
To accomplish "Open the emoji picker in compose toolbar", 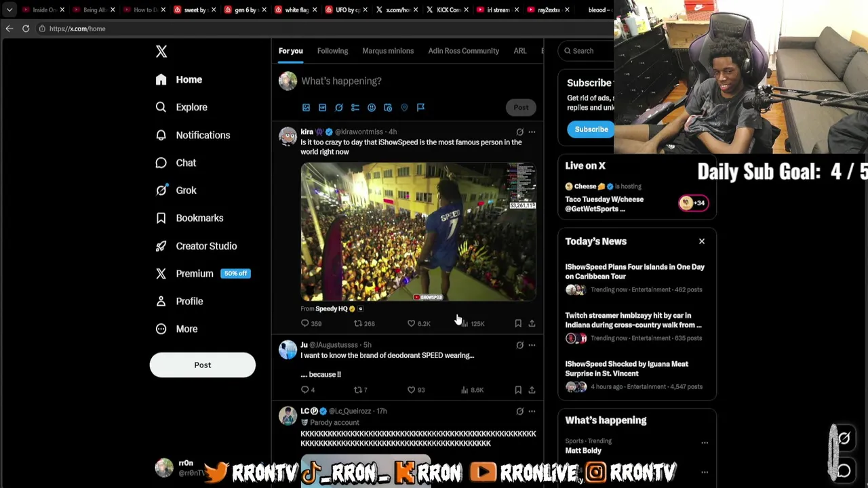I will (372, 107).
